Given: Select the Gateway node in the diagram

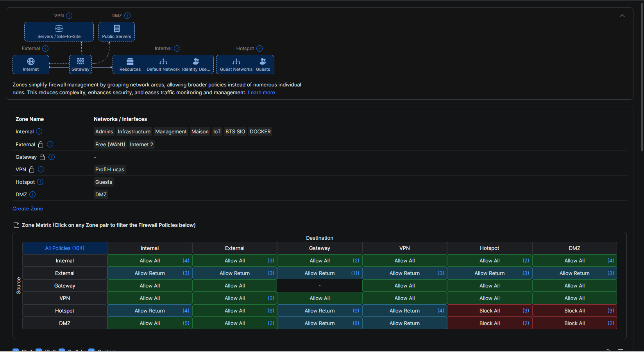Looking at the screenshot, I should (x=80, y=65).
